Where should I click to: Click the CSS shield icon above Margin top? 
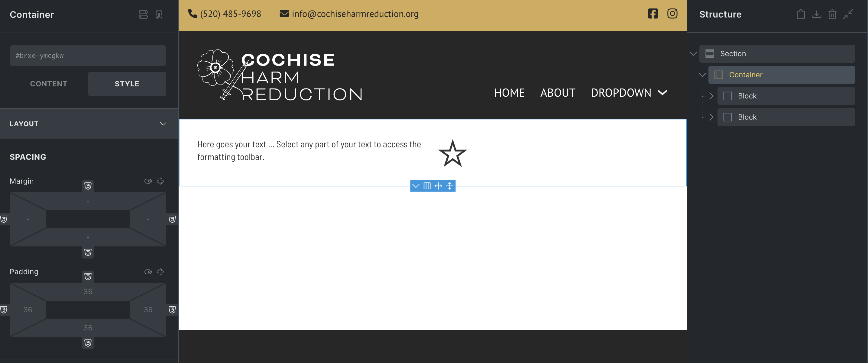point(88,185)
